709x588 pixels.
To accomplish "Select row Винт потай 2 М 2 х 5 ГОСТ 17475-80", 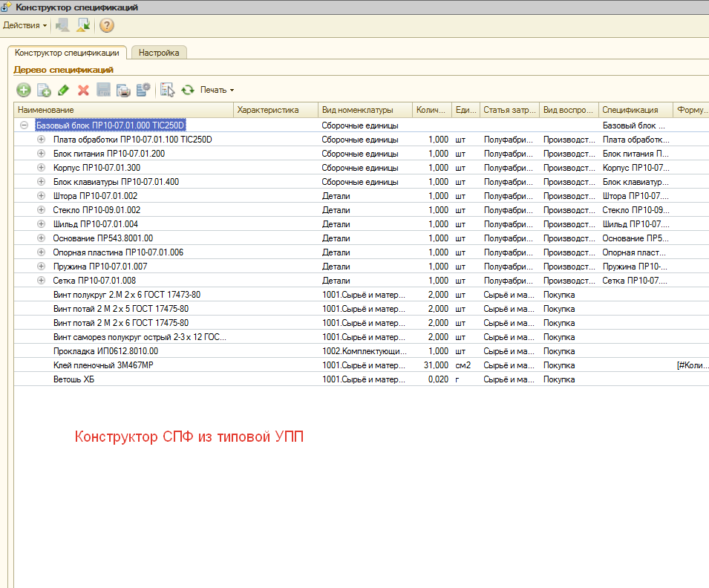I will tap(362, 308).
